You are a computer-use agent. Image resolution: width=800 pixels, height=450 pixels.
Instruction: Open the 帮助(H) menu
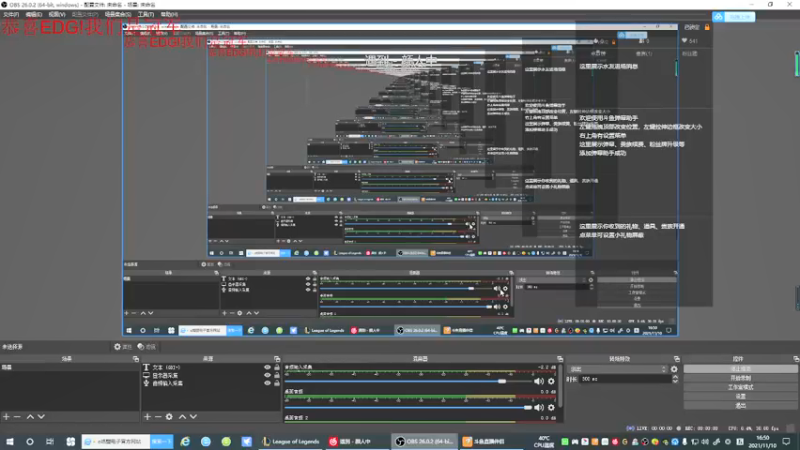click(x=169, y=14)
